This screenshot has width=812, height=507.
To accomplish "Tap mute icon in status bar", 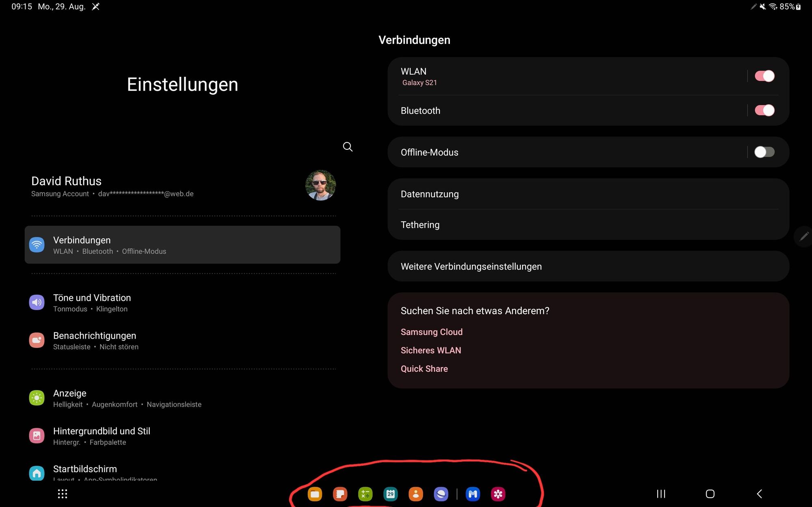I will point(763,6).
